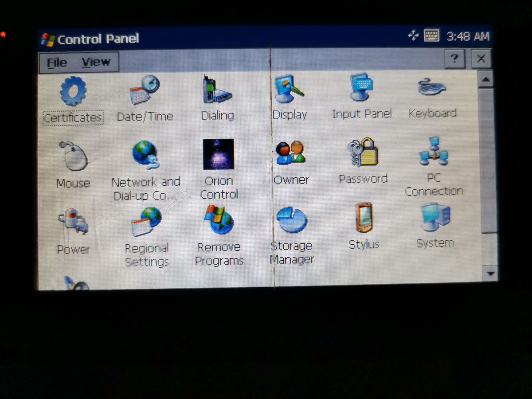Open the System computer icon
Screen dimensions: 532x399
434,217
